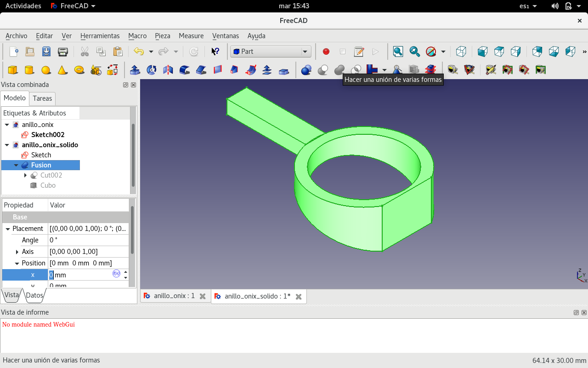This screenshot has height=368, width=588.
Task: Create a cone primitive
Action: tap(62, 70)
